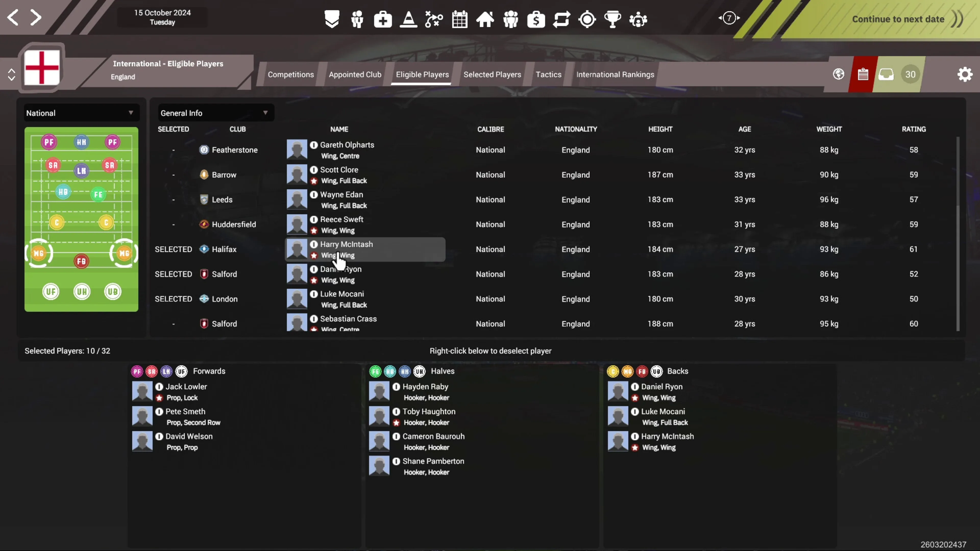This screenshot has width=980, height=551.
Task: Open the finances money bag icon
Action: pyautogui.click(x=536, y=19)
